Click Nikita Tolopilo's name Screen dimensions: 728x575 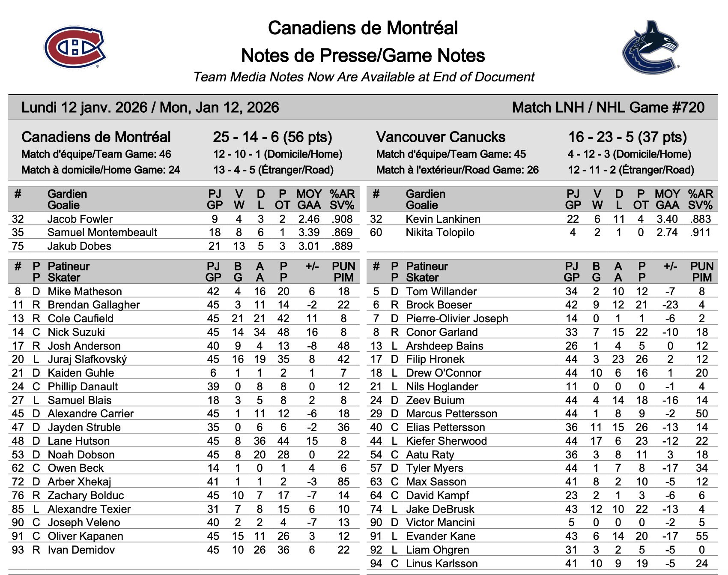[x=440, y=232]
